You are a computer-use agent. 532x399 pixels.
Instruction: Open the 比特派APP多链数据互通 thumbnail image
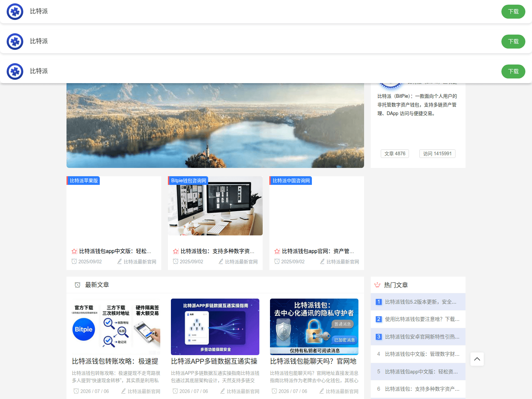pyautogui.click(x=215, y=327)
